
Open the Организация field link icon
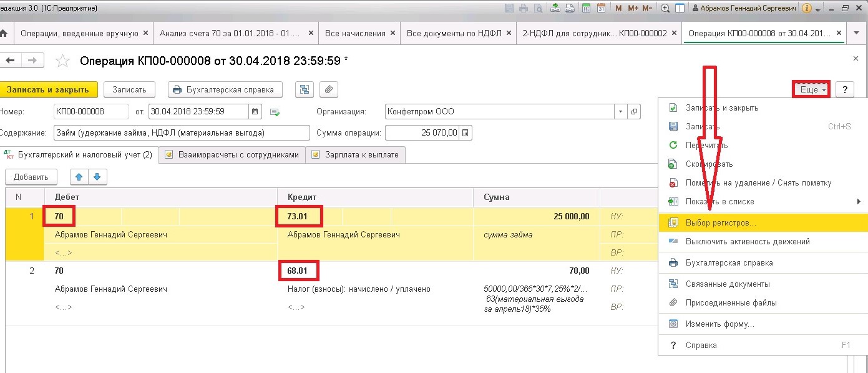(x=634, y=112)
